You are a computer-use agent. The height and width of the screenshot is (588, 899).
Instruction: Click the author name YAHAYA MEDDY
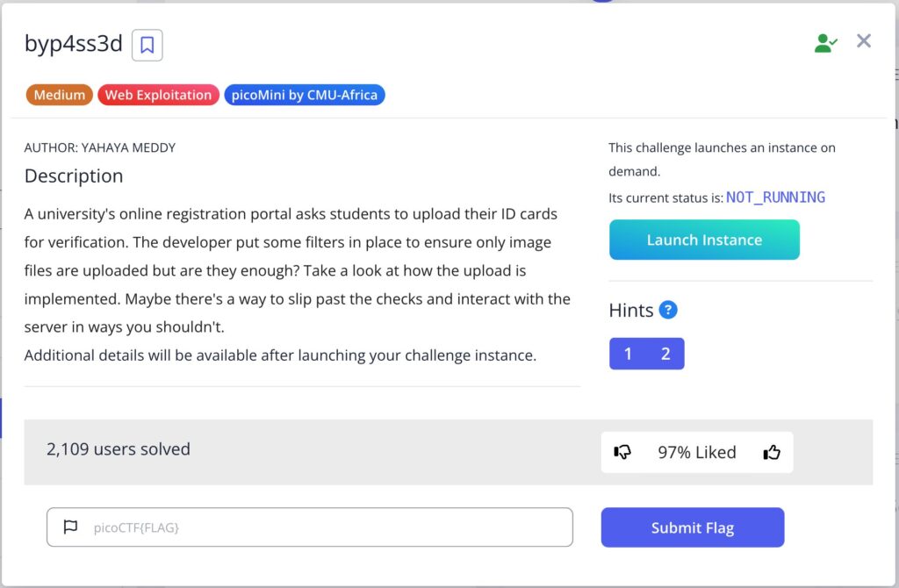pos(128,147)
